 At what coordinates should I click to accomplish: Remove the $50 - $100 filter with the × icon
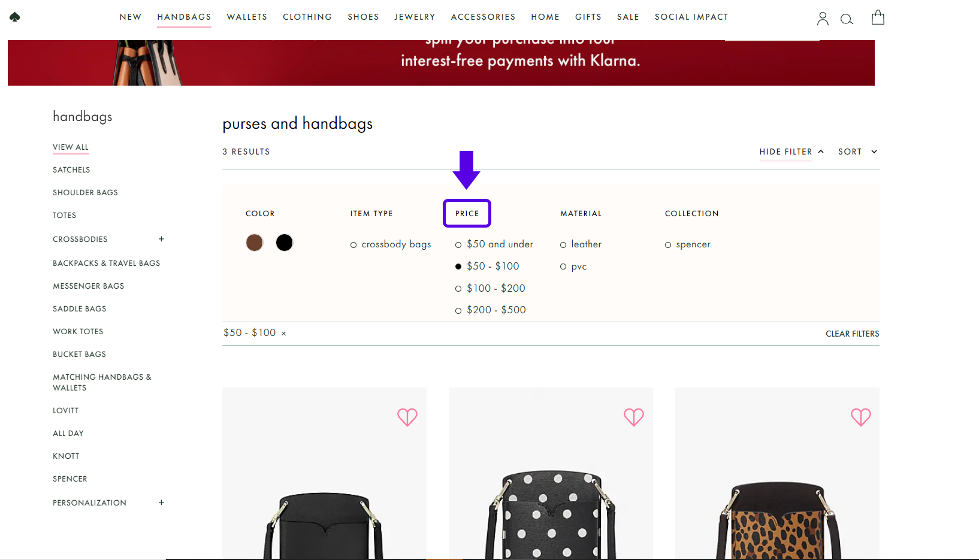(283, 332)
